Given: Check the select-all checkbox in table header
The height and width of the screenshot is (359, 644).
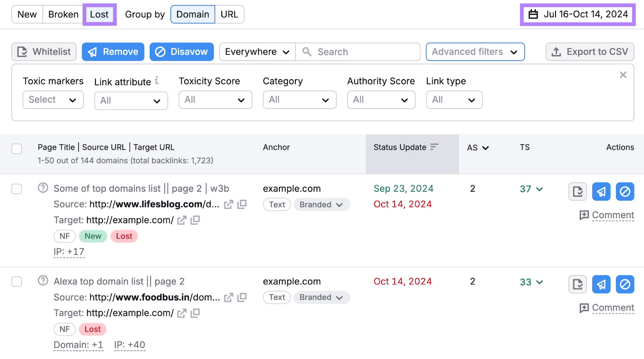Looking at the screenshot, I should click(x=17, y=149).
